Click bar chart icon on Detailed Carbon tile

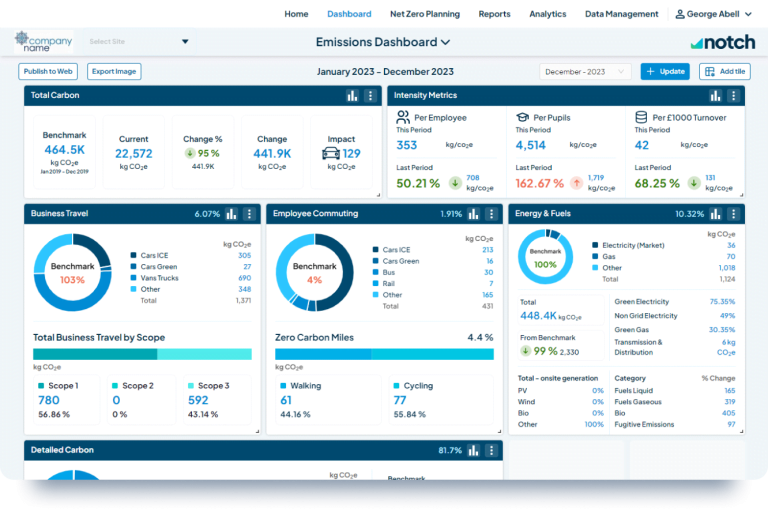tap(473, 450)
